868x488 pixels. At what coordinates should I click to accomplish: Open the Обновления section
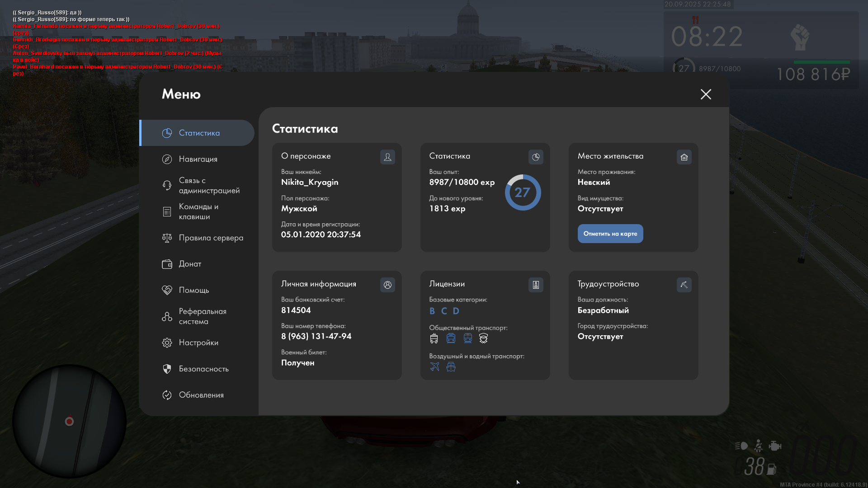pyautogui.click(x=201, y=395)
